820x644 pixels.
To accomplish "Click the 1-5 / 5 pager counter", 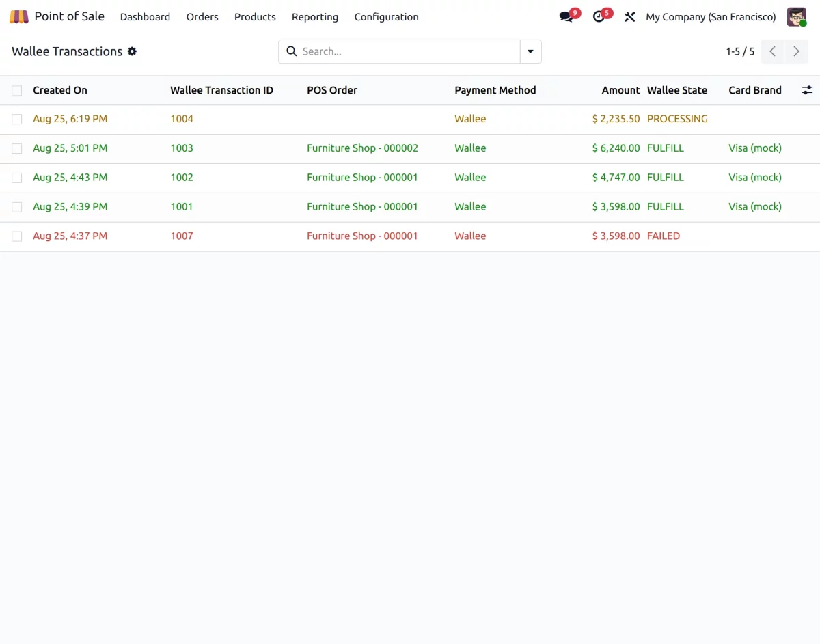I will [740, 51].
